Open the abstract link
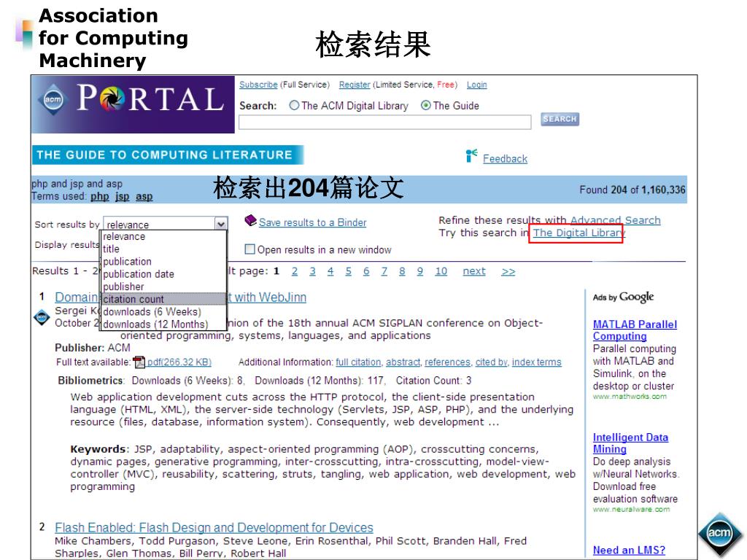This screenshot has width=747, height=560. [x=403, y=362]
